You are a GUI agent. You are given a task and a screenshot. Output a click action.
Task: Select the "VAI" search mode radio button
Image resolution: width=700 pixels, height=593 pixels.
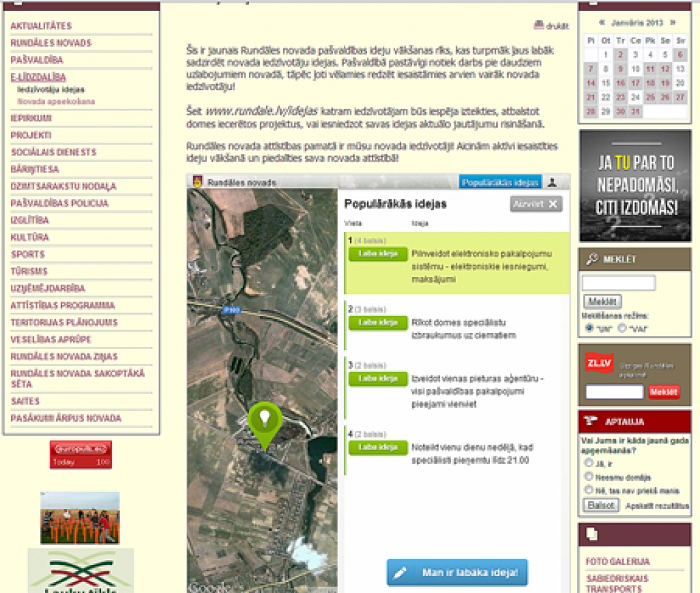click(x=621, y=328)
